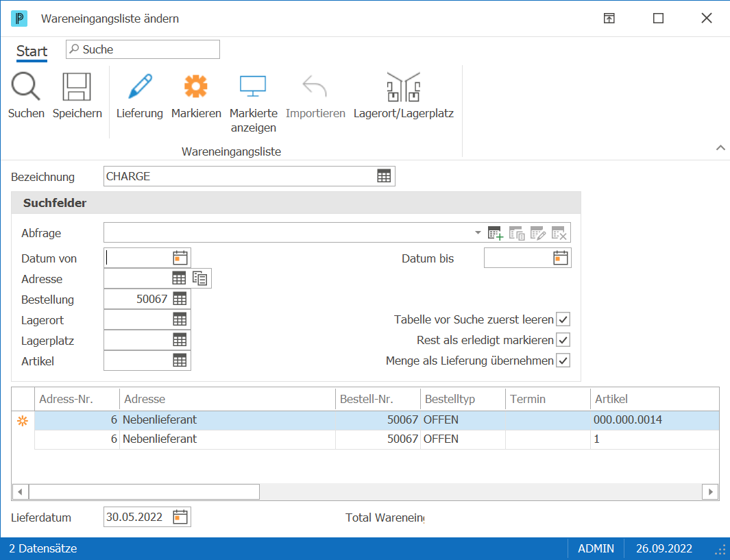This screenshot has width=730, height=560.
Task: Click the orange Markieren gear icon
Action: [x=195, y=86]
